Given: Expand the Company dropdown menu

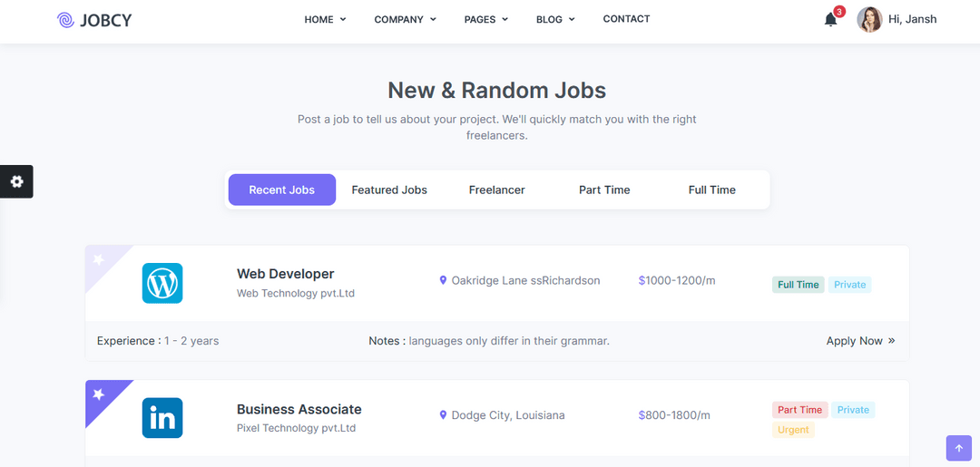Looking at the screenshot, I should pos(405,19).
